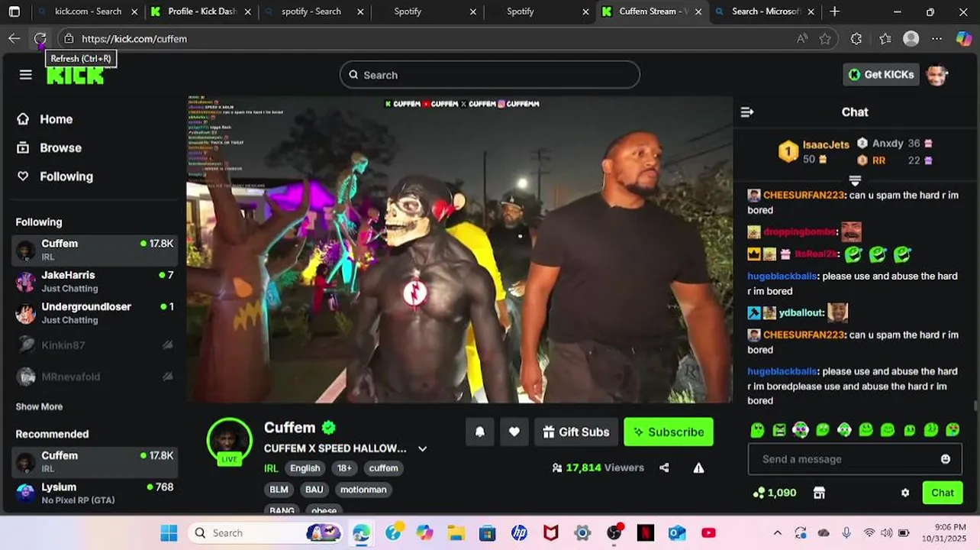Screen dimensions: 980x550
Task: Click the Cuffem live avatar
Action: point(230,441)
